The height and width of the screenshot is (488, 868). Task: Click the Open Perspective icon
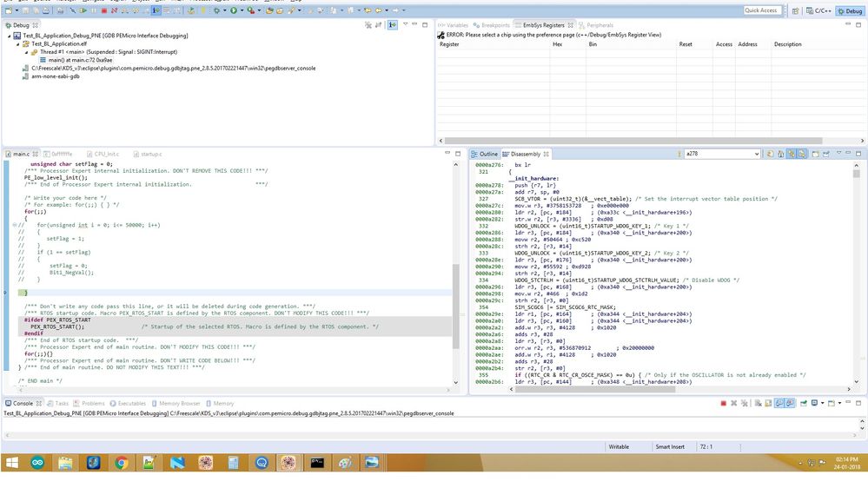795,10
